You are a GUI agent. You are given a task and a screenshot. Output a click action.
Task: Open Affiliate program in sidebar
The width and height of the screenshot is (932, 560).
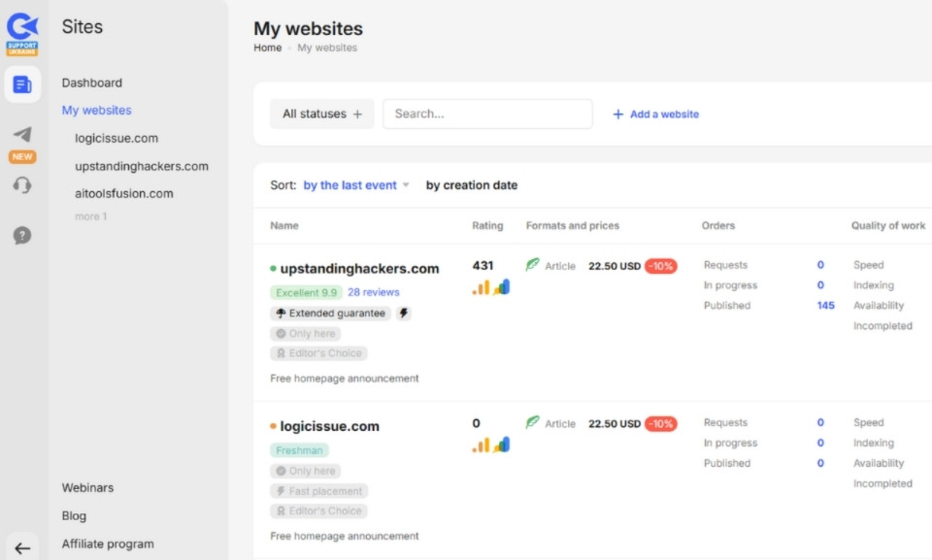pos(108,544)
